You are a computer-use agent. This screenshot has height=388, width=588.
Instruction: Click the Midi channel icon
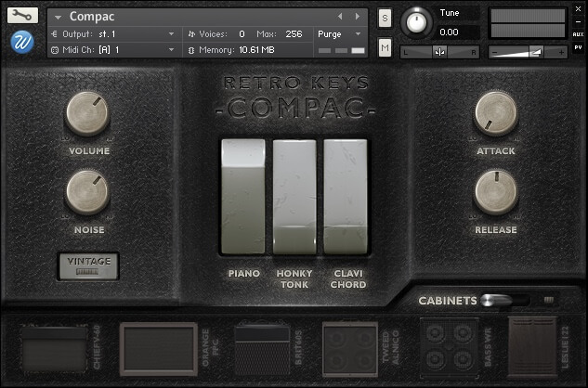[x=55, y=50]
